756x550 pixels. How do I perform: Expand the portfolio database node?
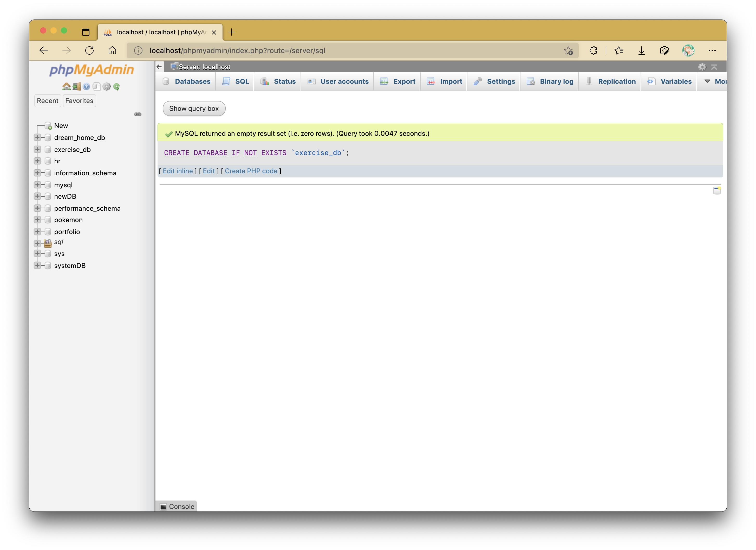37,232
